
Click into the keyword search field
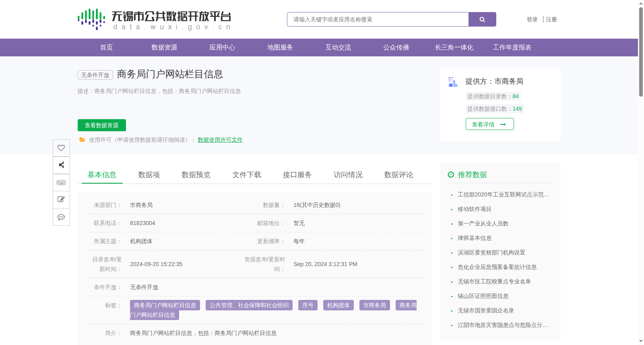point(378,19)
